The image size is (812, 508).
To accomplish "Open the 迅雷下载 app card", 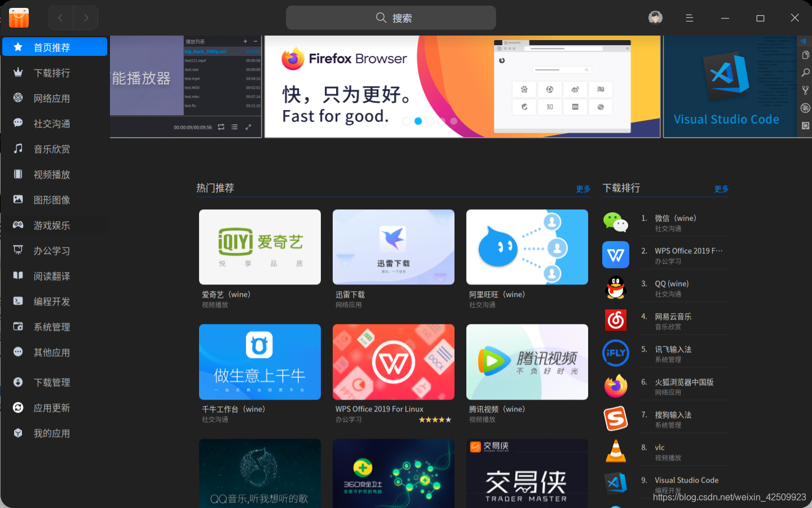I will [x=394, y=247].
